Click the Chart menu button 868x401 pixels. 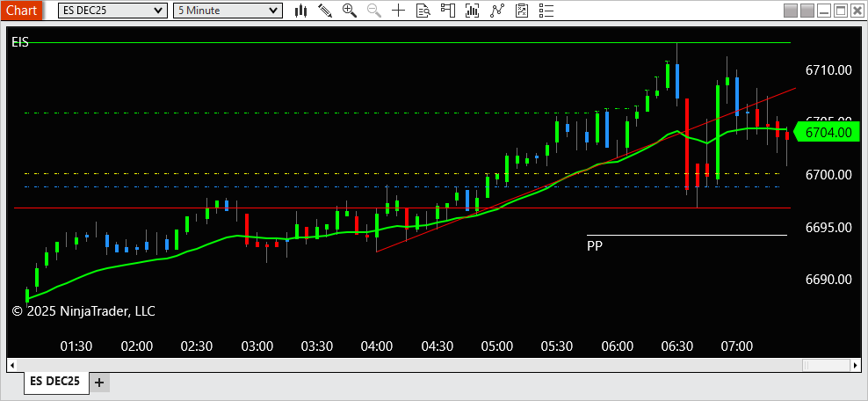[22, 10]
